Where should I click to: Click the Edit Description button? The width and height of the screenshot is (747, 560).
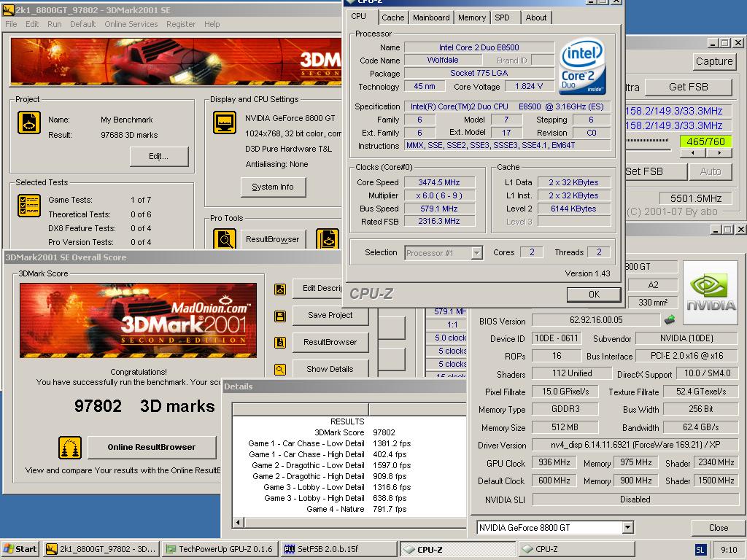(x=318, y=289)
